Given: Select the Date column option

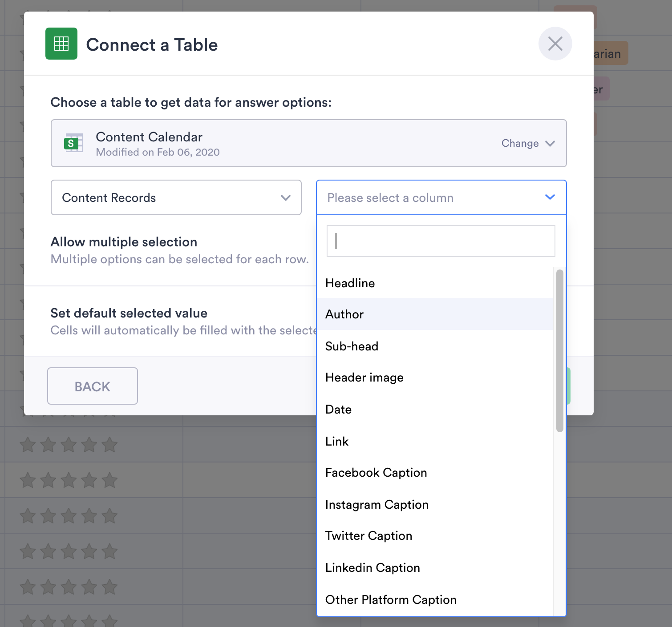Looking at the screenshot, I should click(x=338, y=410).
